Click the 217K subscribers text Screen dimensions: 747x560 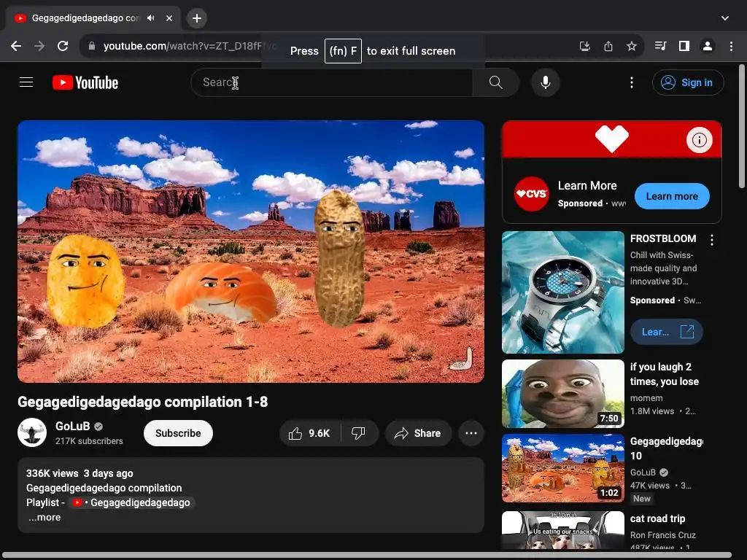click(89, 441)
